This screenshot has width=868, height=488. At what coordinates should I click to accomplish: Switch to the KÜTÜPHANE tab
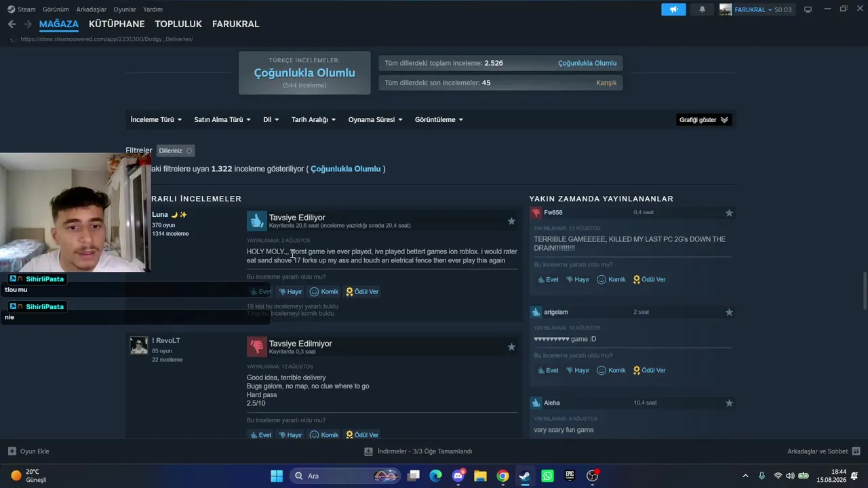pos(117,24)
